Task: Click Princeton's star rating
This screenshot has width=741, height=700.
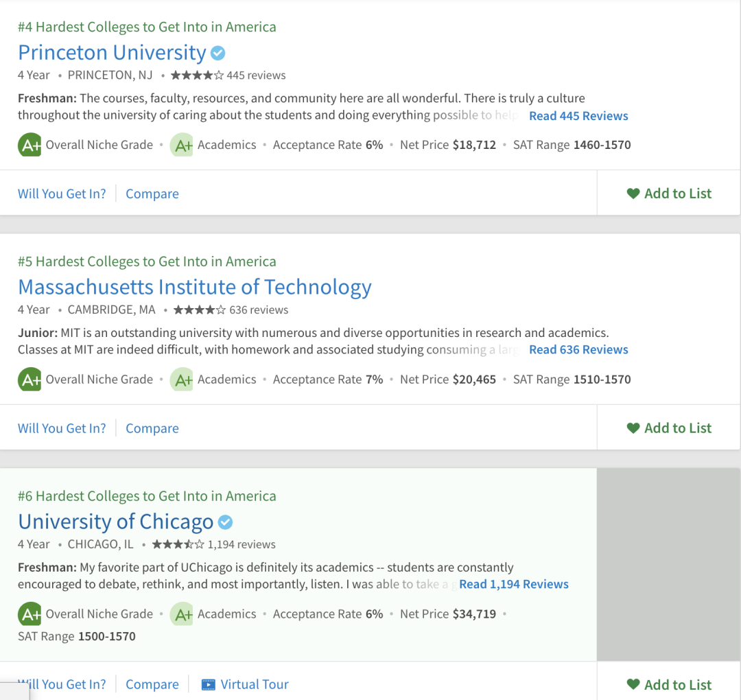Action: [197, 75]
